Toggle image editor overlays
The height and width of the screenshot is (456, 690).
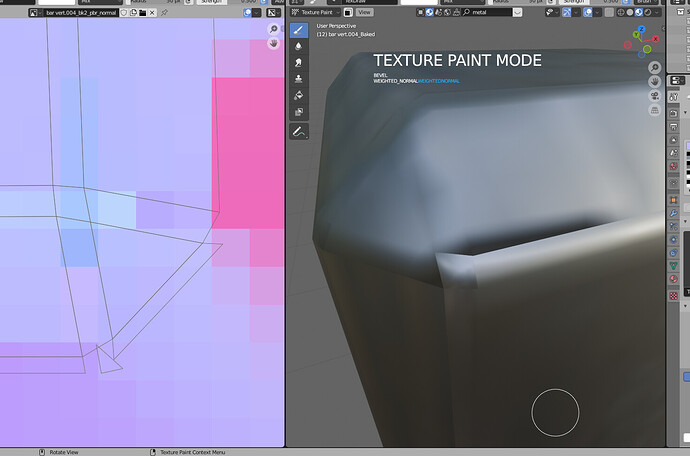tap(248, 13)
